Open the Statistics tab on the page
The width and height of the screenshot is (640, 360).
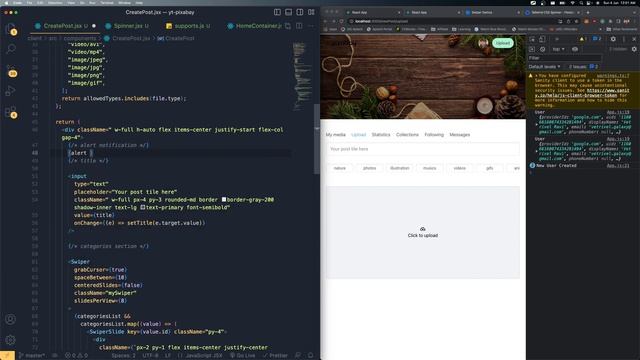point(381,135)
